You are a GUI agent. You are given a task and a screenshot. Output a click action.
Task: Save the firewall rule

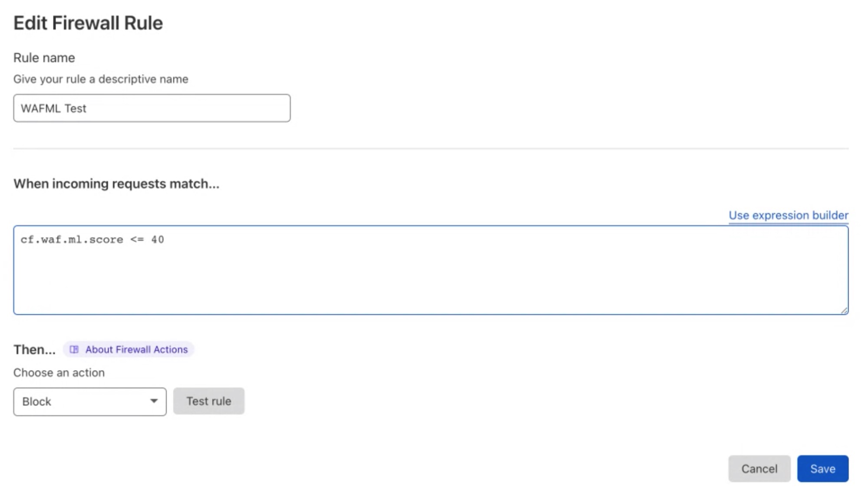pyautogui.click(x=822, y=469)
